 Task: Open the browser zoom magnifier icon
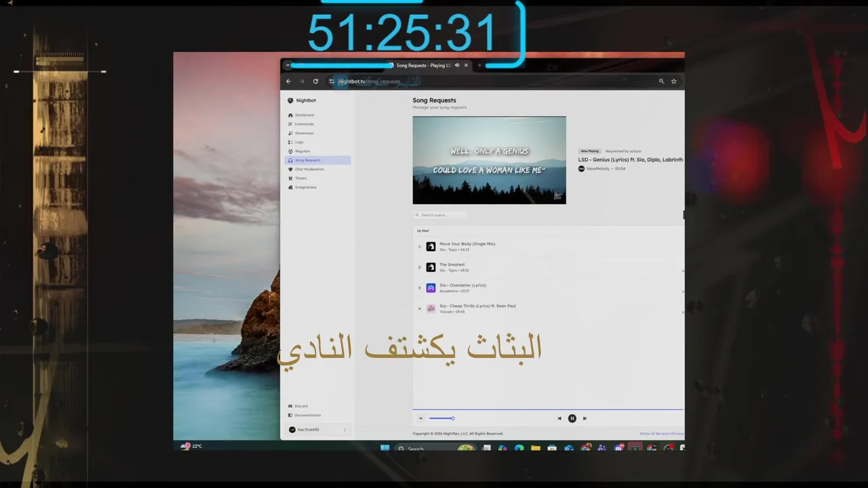coord(661,81)
